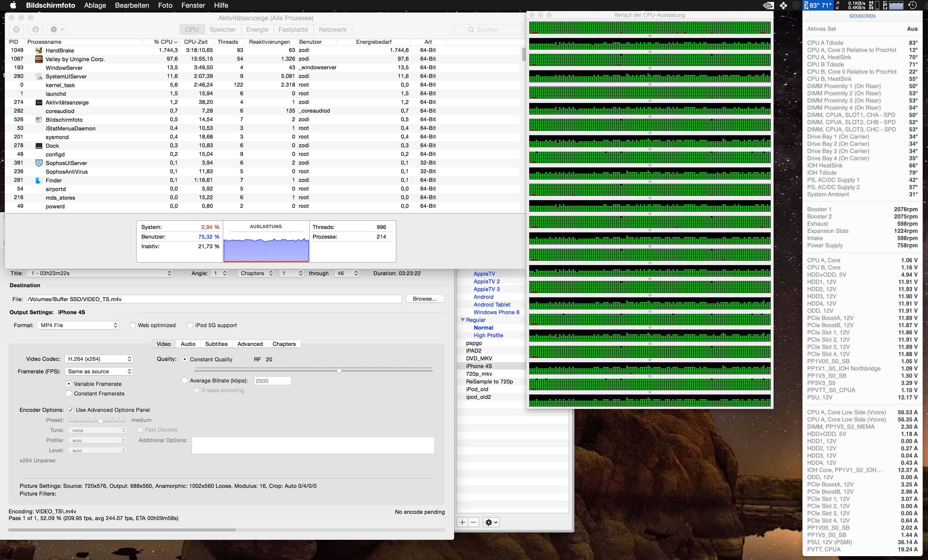Viewport: 928px width, 560px height.
Task: Select the Windows Phone 8 preset
Action: (496, 312)
